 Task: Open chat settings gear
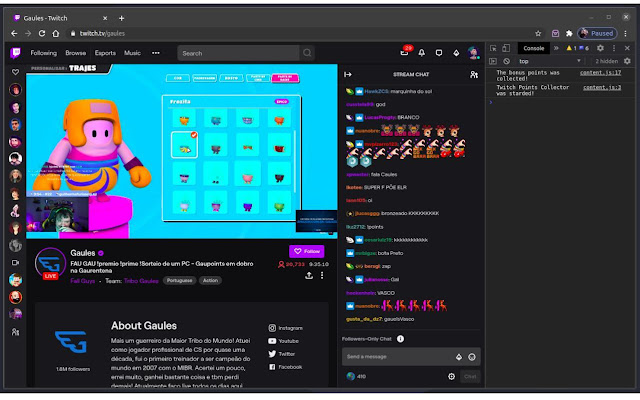click(x=451, y=376)
